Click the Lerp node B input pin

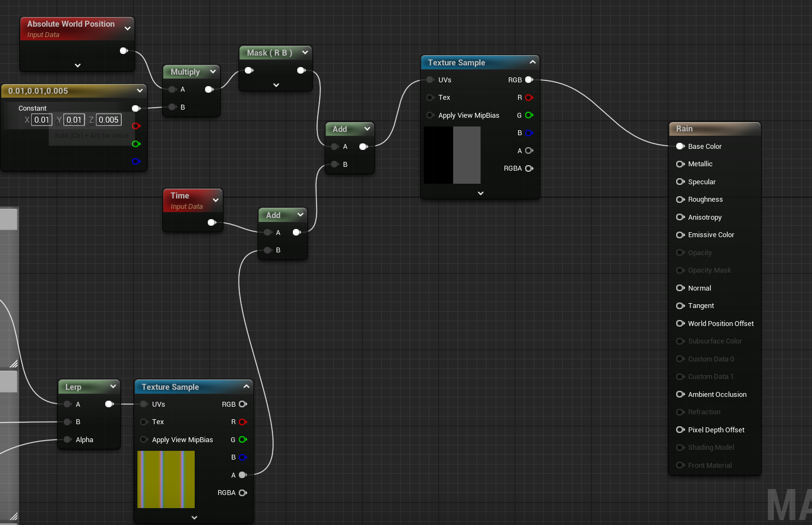(x=68, y=422)
